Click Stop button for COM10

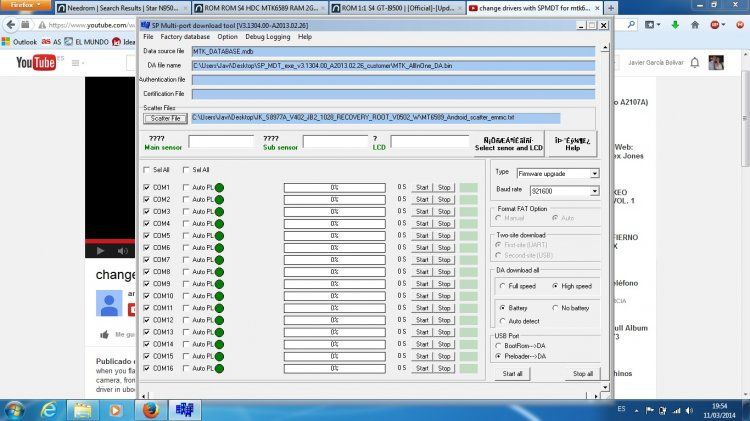coord(444,296)
